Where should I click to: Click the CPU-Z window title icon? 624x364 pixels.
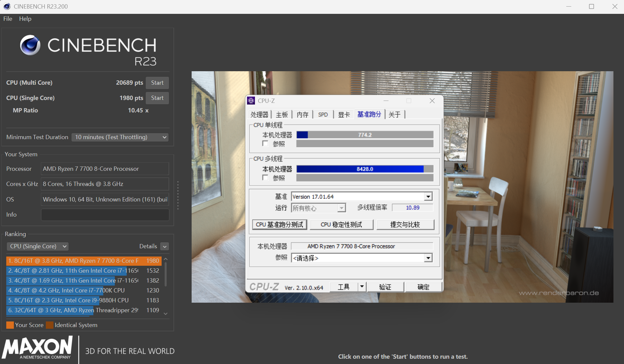click(x=251, y=101)
